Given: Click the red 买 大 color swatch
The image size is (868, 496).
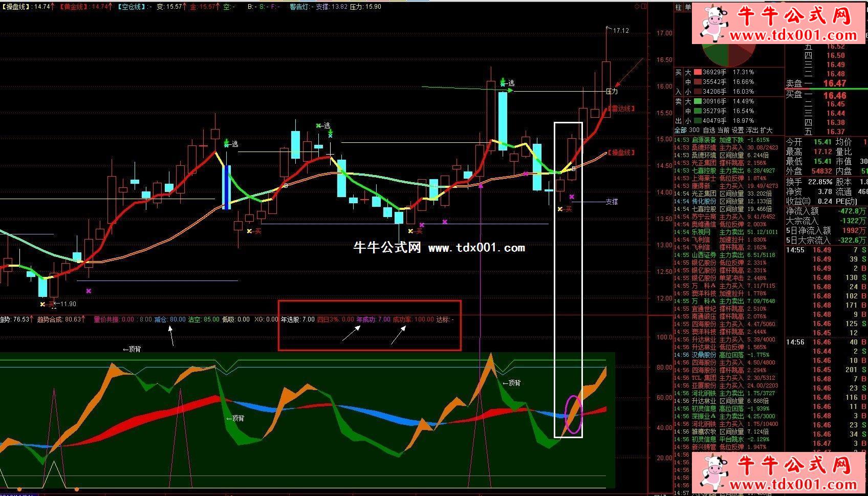Looking at the screenshot, I should click(698, 72).
